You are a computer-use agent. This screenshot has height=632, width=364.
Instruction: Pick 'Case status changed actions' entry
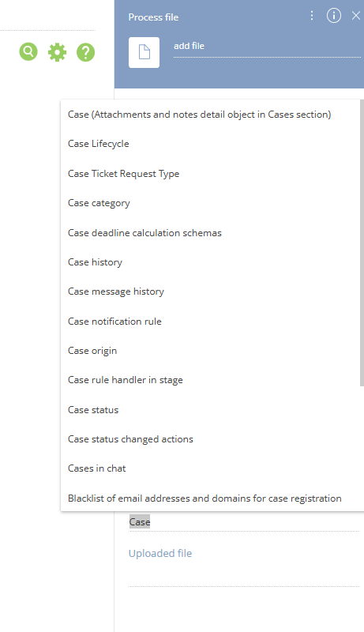click(x=210, y=439)
